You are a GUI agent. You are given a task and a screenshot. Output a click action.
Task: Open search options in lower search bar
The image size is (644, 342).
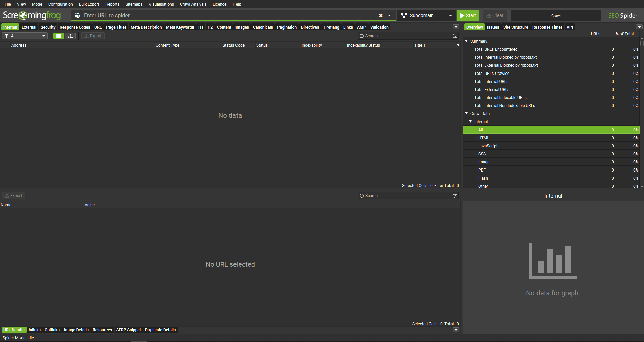tap(455, 196)
